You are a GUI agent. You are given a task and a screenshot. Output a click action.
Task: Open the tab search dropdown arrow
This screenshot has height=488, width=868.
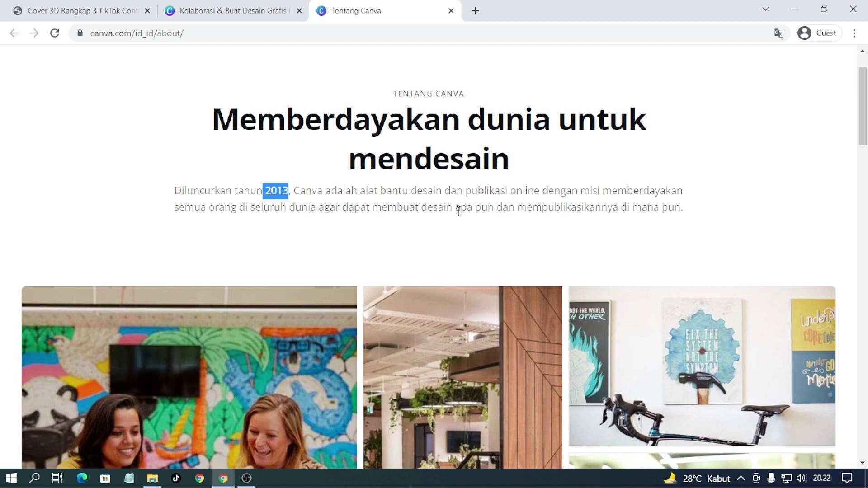point(766,9)
